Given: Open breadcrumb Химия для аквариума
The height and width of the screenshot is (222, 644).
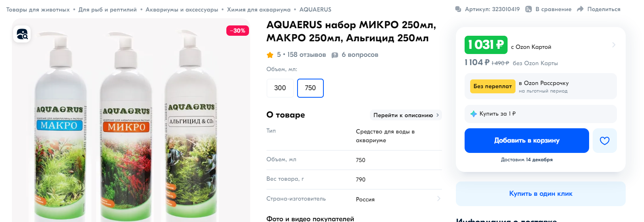Looking at the screenshot, I should (259, 10).
